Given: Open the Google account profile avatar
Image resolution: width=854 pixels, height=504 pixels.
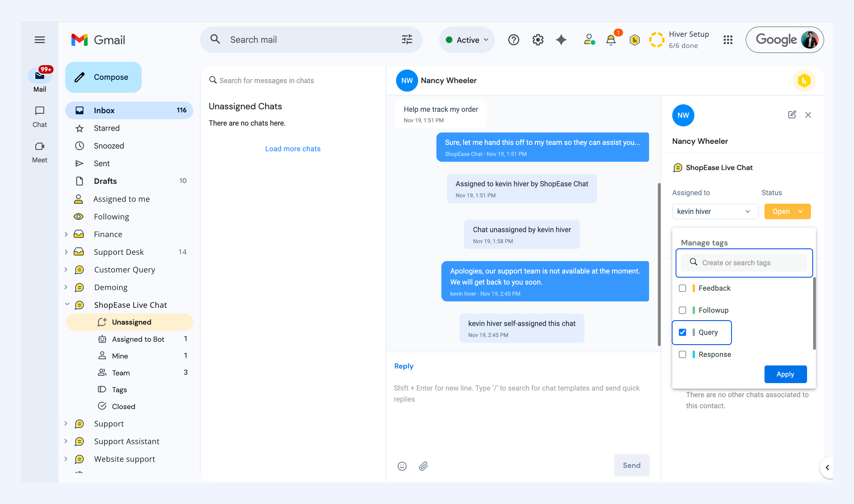Looking at the screenshot, I should [810, 40].
